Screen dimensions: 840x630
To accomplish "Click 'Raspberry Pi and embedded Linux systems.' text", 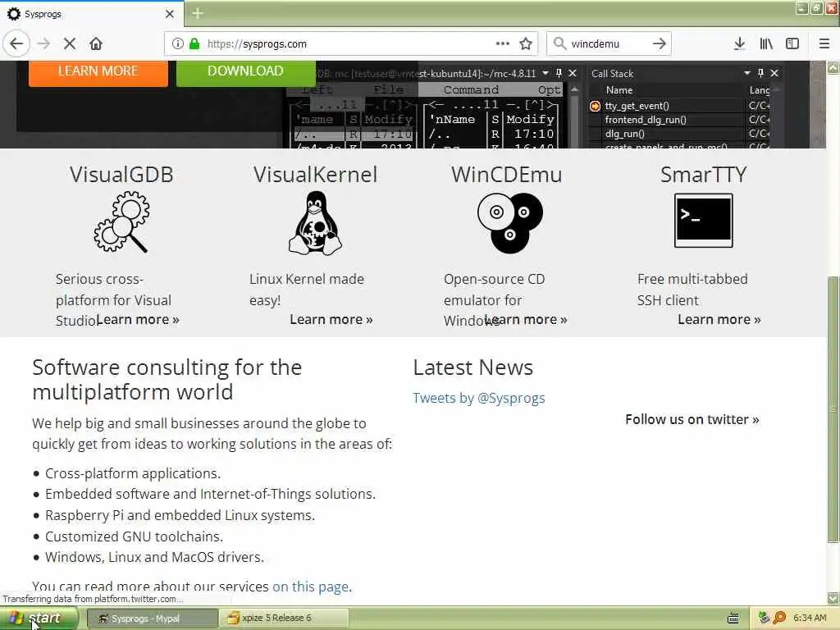I will point(180,515).
